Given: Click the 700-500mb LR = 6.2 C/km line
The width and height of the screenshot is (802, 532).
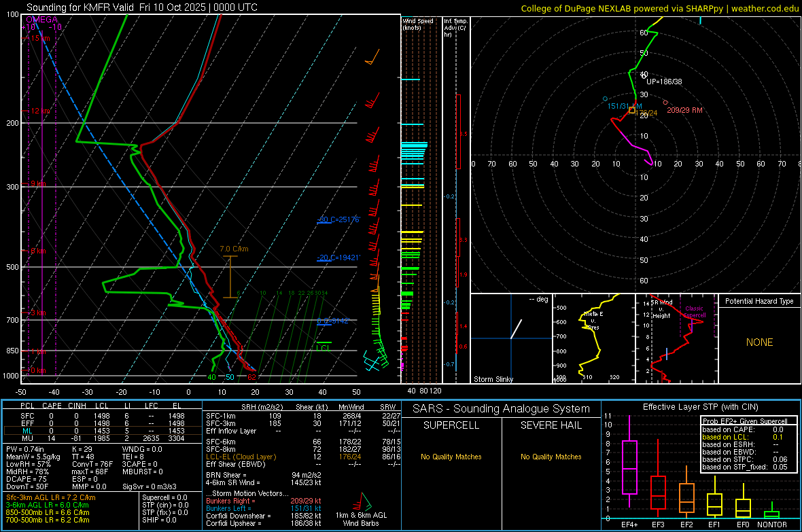Looking at the screenshot, I should point(48,520).
